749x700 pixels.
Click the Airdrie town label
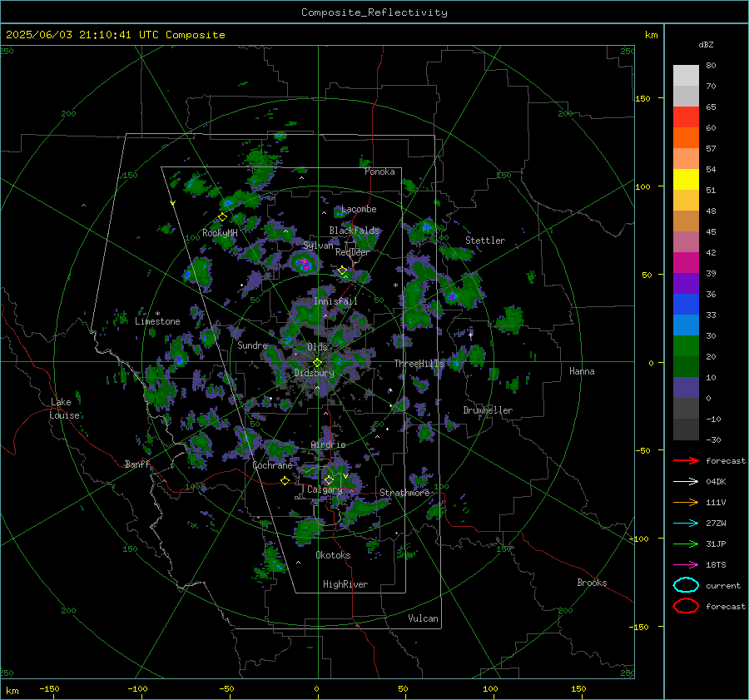[328, 444]
